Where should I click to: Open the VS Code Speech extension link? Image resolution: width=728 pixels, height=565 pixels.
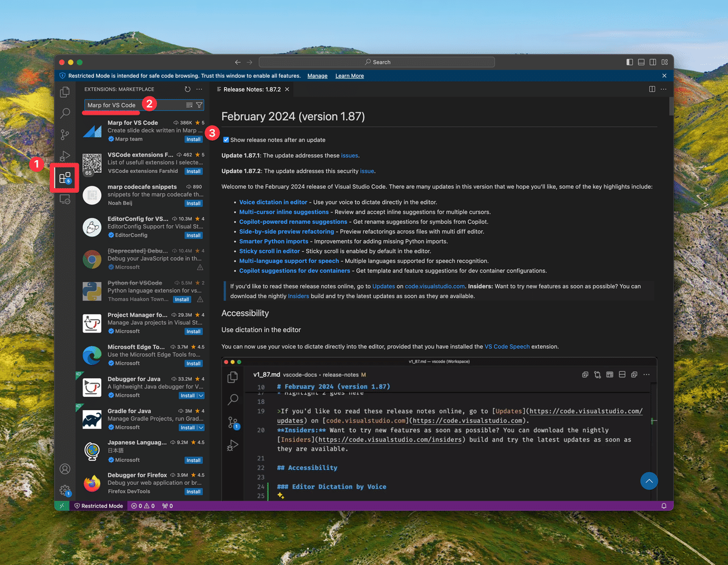pos(507,347)
